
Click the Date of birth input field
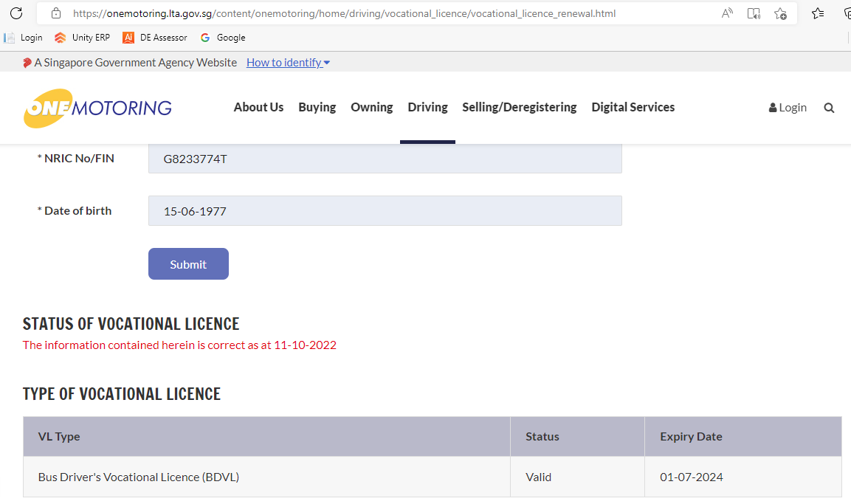[385, 211]
